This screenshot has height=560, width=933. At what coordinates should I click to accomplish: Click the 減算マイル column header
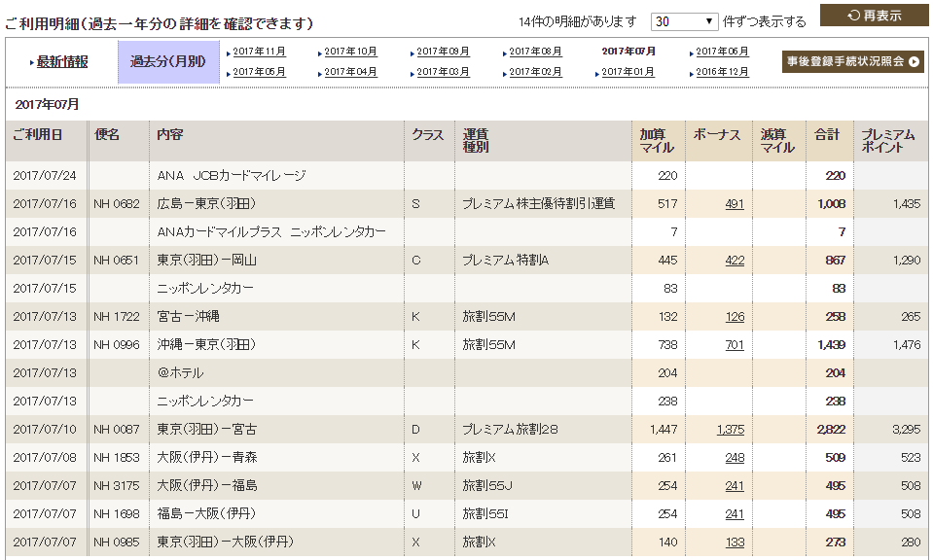777,141
